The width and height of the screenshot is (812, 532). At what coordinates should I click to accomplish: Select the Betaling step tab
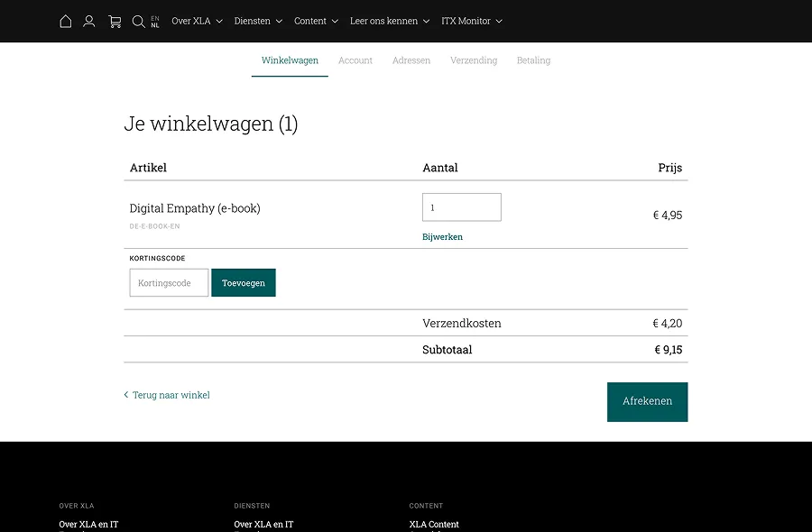pos(533,60)
